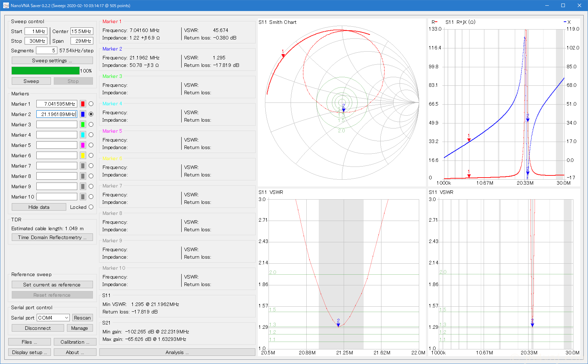Click the yellow Marker 6 color swatch
Image resolution: width=588 pixels, height=364 pixels.
(x=83, y=155)
